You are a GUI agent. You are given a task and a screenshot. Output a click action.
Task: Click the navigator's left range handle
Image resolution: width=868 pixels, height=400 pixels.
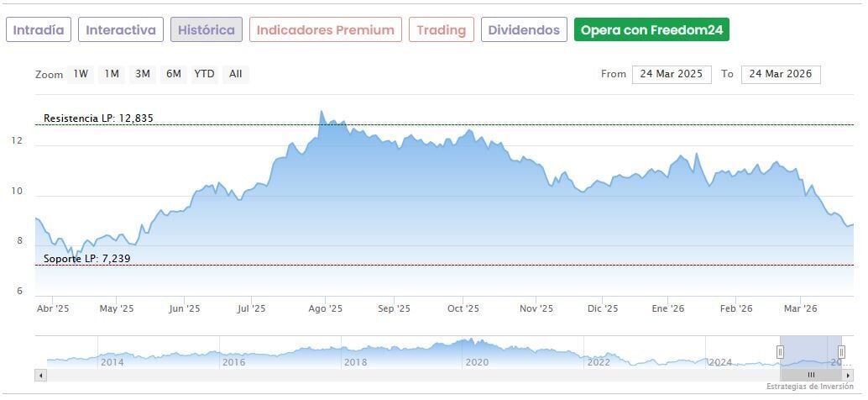coord(780,351)
